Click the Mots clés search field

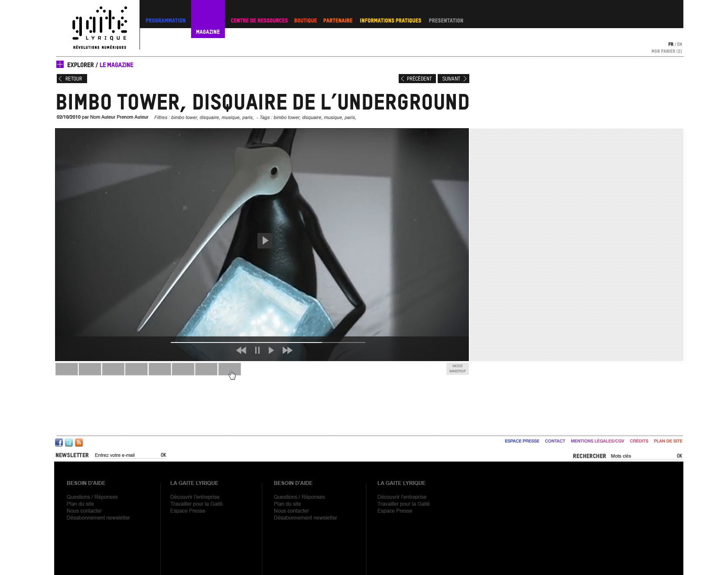[642, 456]
